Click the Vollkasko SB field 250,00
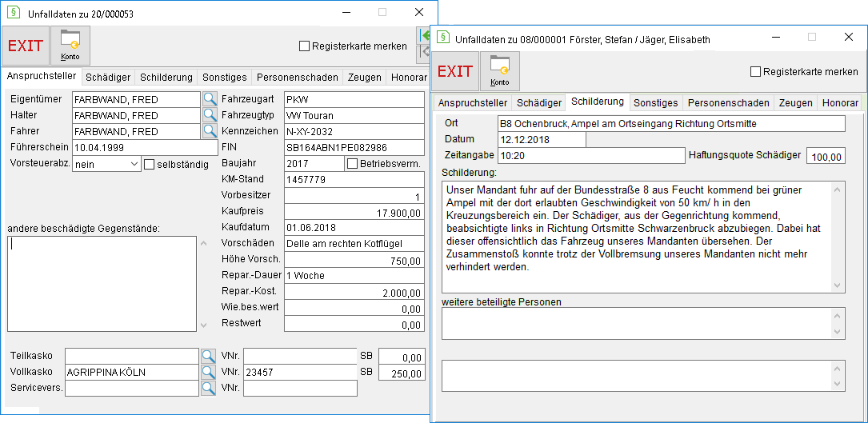Viewport: 868px width, 423px height. 402,373
